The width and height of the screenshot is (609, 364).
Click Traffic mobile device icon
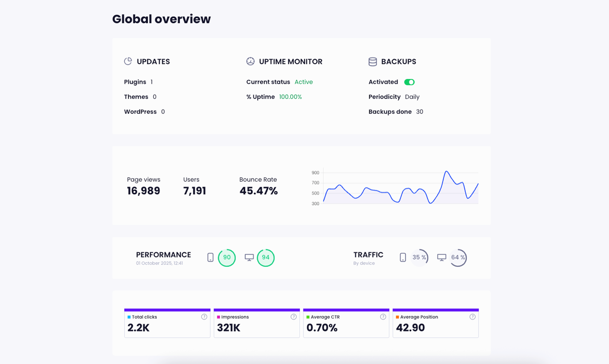click(x=403, y=257)
